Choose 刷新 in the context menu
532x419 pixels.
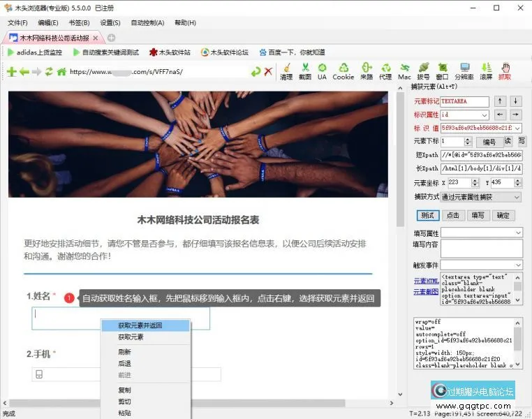click(x=145, y=352)
